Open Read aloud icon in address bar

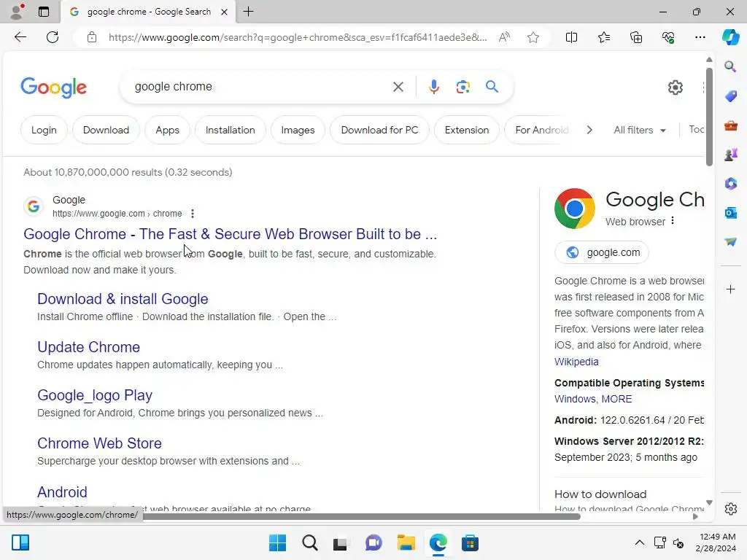click(x=504, y=37)
